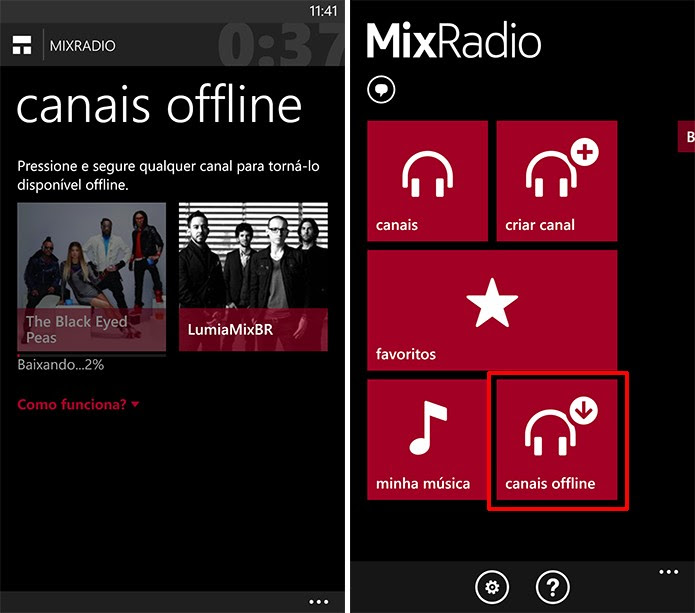Click the MixRadio title on the home screen
Viewport: 695px width, 613px height.
point(453,41)
